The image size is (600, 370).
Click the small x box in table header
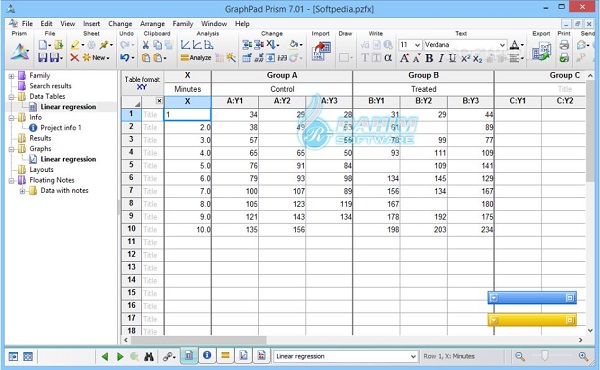[x=159, y=101]
